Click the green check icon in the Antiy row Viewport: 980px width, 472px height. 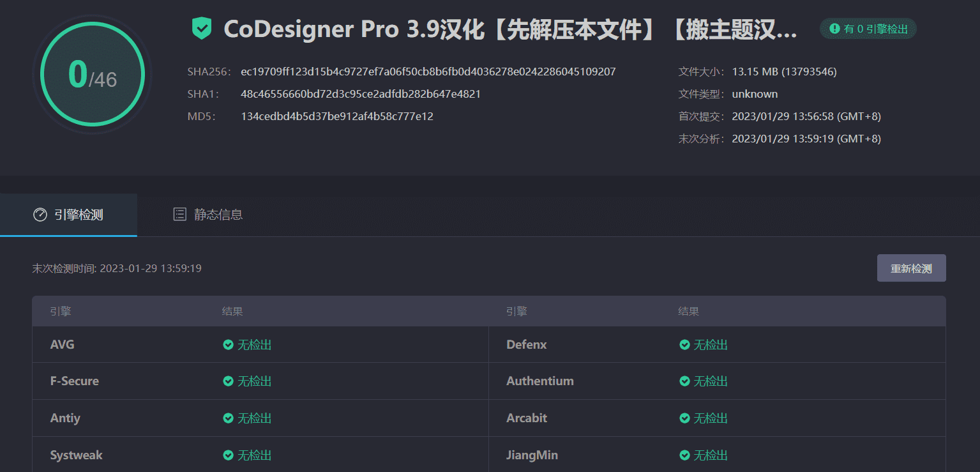point(228,418)
